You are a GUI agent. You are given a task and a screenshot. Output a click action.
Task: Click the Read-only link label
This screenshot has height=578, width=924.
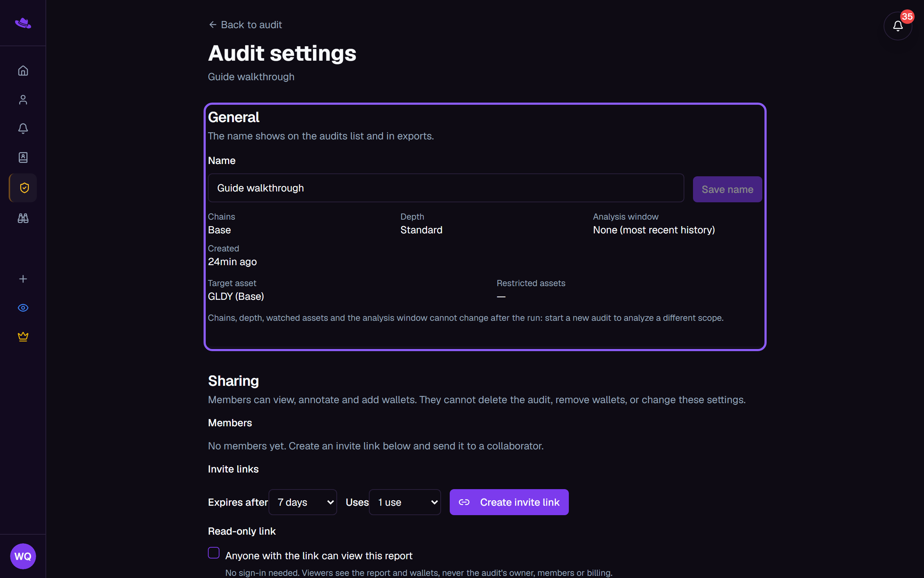click(x=242, y=531)
